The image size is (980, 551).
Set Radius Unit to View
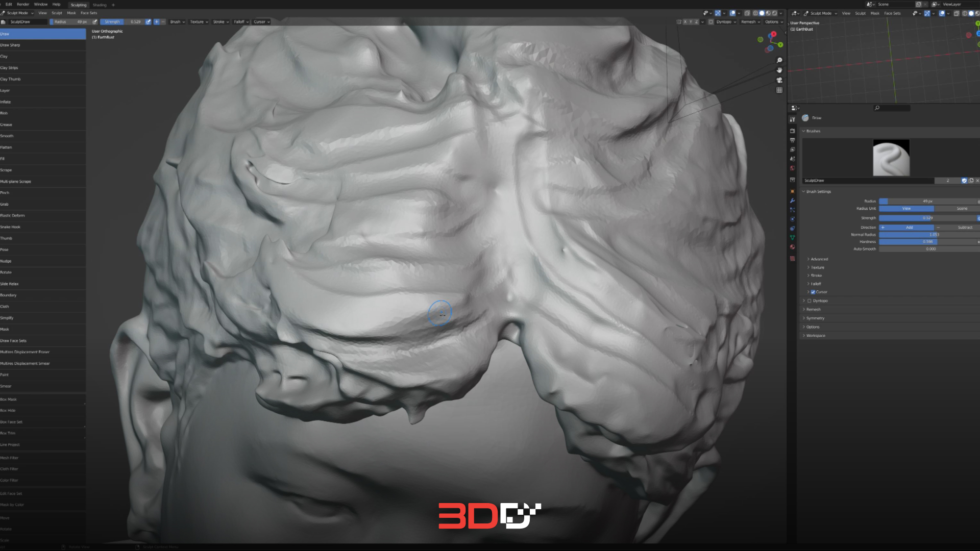click(x=906, y=209)
